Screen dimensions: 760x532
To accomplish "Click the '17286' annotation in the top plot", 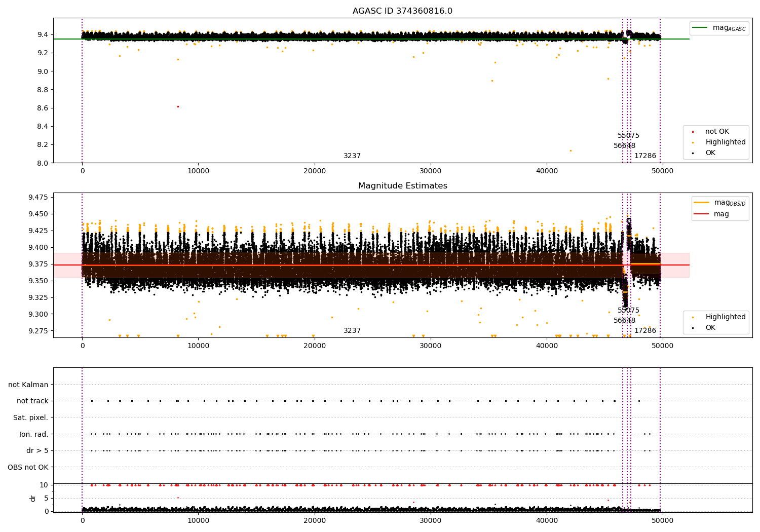I will (645, 156).
